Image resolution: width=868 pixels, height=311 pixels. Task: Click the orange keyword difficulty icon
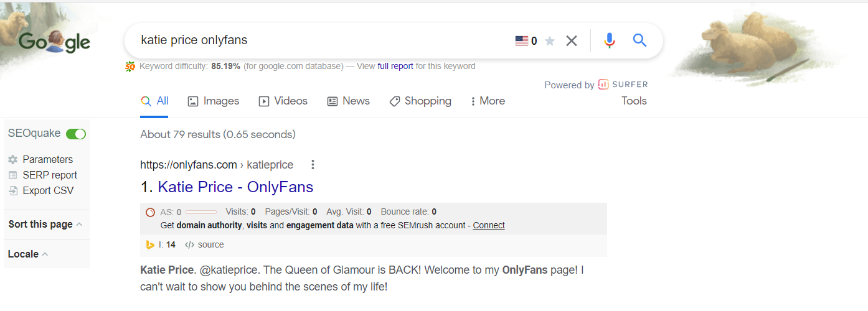click(x=130, y=66)
